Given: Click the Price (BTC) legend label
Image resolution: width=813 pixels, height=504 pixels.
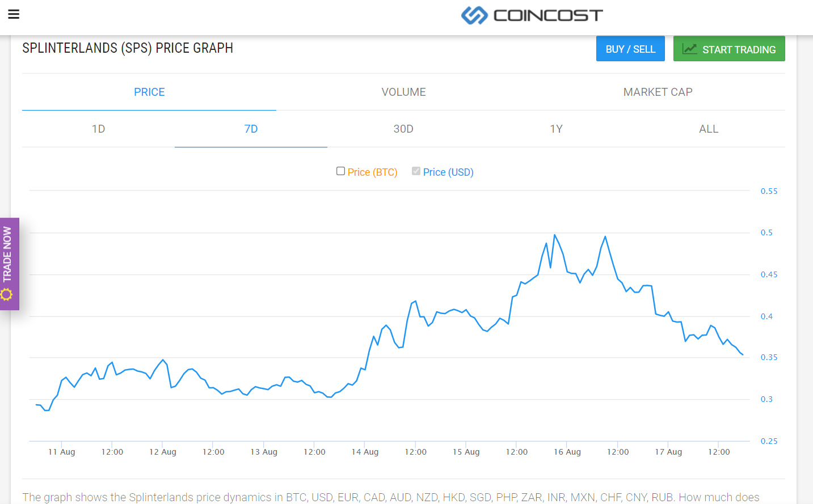Looking at the screenshot, I should point(372,172).
